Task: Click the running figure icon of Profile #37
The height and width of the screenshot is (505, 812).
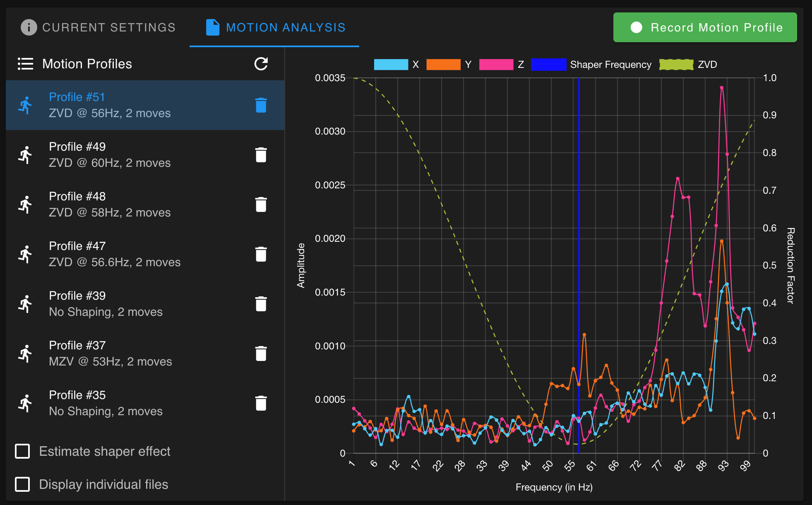Action: point(25,353)
